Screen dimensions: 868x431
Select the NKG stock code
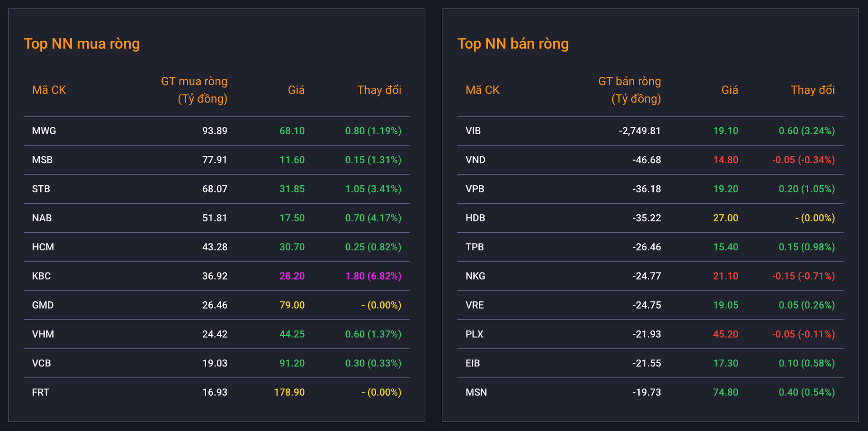(475, 276)
